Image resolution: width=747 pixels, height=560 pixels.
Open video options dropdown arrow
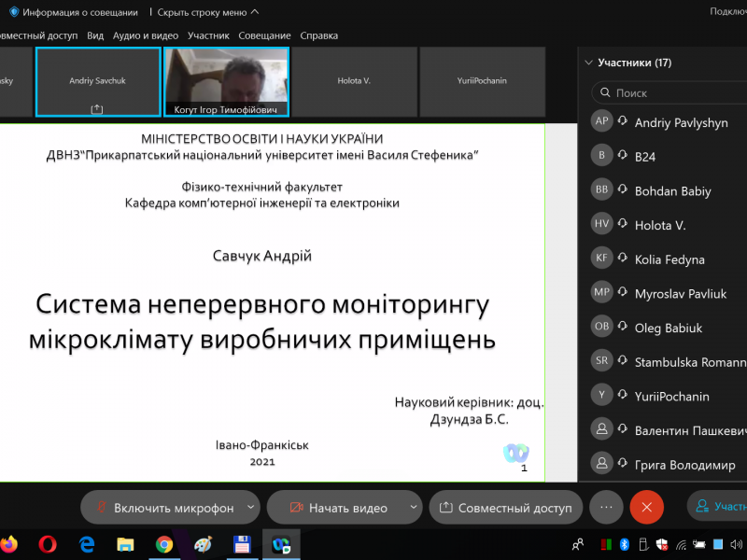tap(414, 507)
